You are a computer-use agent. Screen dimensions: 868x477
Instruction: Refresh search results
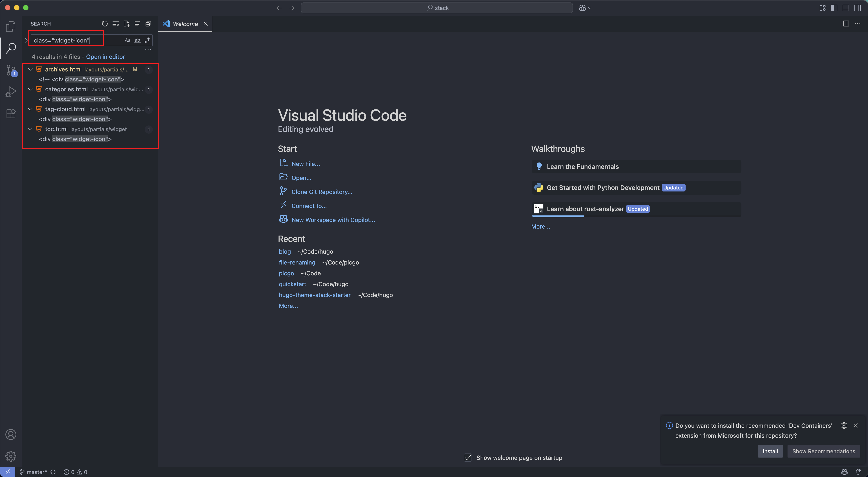pyautogui.click(x=105, y=24)
